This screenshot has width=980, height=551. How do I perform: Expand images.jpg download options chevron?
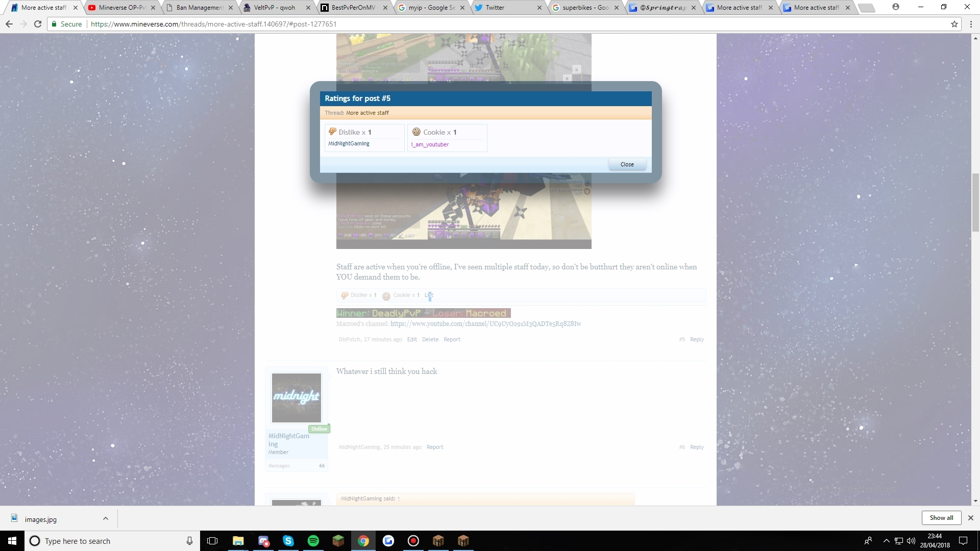pos(106,518)
